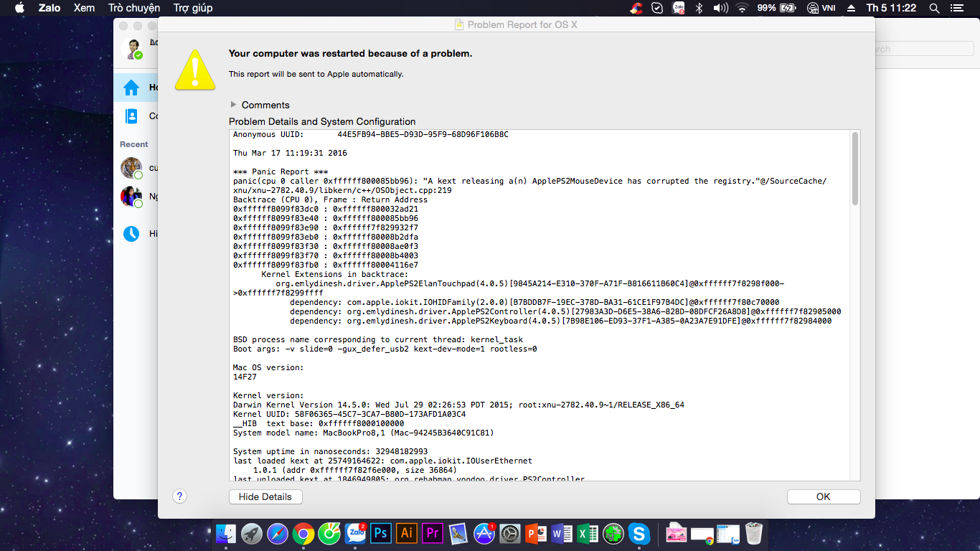Open the VNI input source menu
Screen dimensions: 980x551
click(821, 8)
